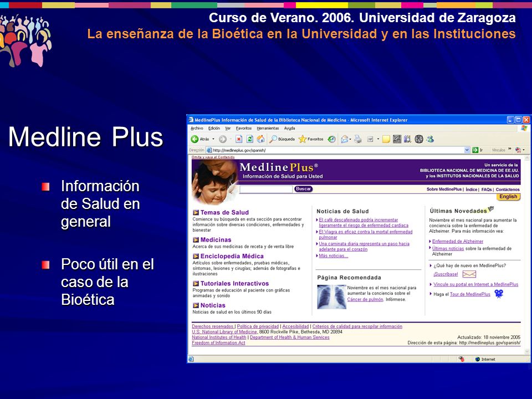Open the Home page house icon
Viewport: 532px width, 399px height.
260,139
